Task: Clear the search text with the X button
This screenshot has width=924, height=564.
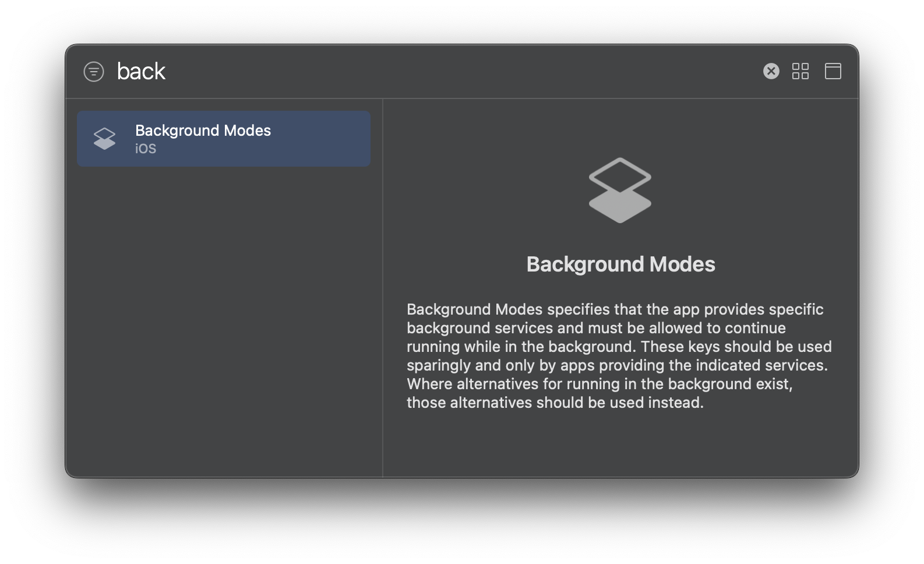Action: 771,71
